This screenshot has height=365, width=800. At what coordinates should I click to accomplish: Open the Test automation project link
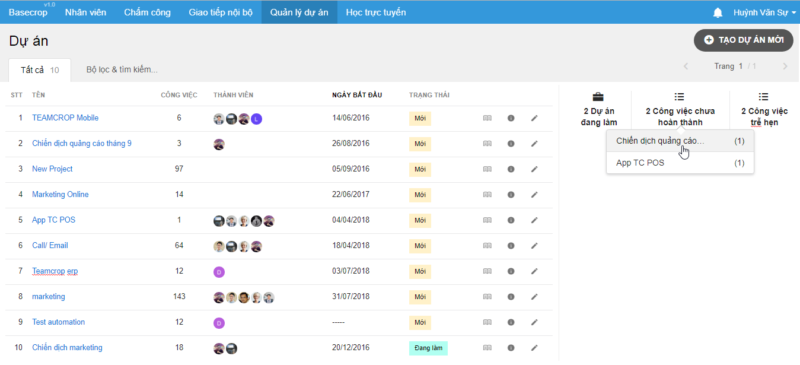(x=59, y=322)
